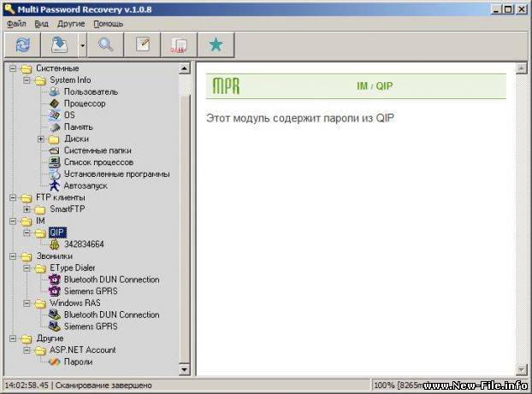Select the FTP клиенты label

(61, 197)
